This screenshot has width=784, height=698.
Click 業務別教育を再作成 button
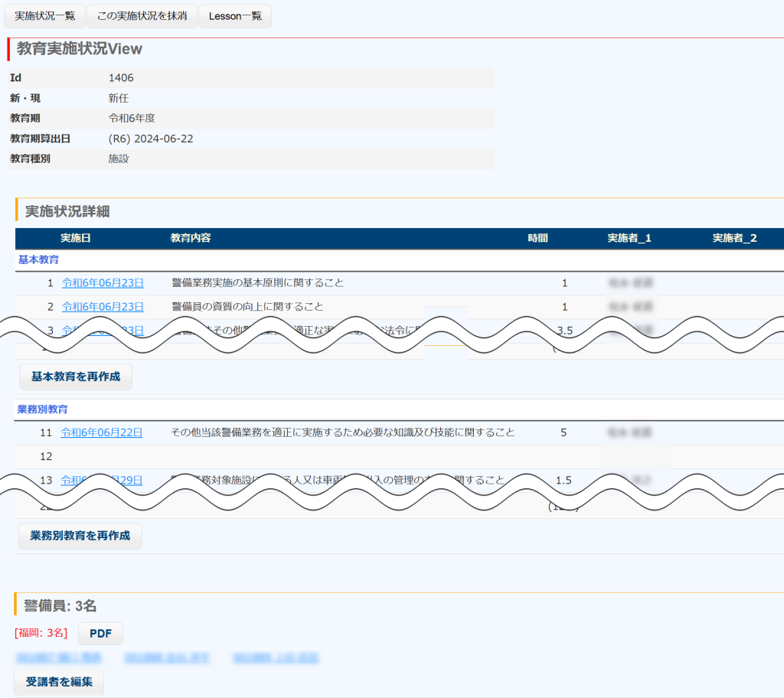tap(80, 536)
